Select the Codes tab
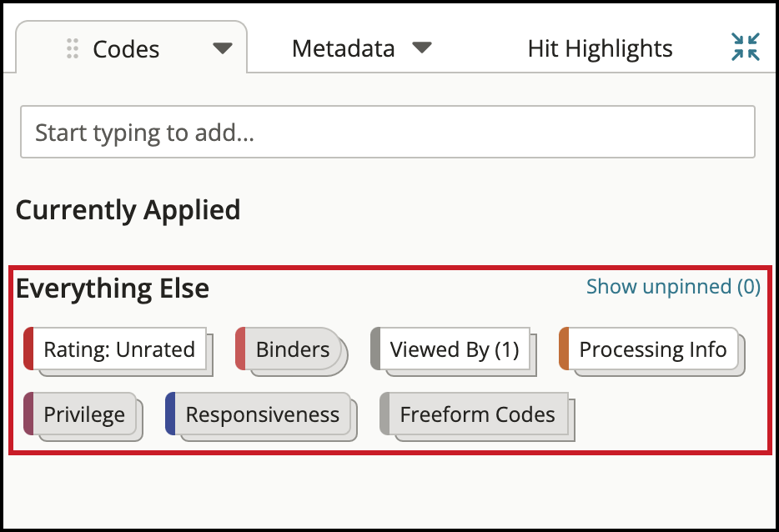 (x=126, y=49)
